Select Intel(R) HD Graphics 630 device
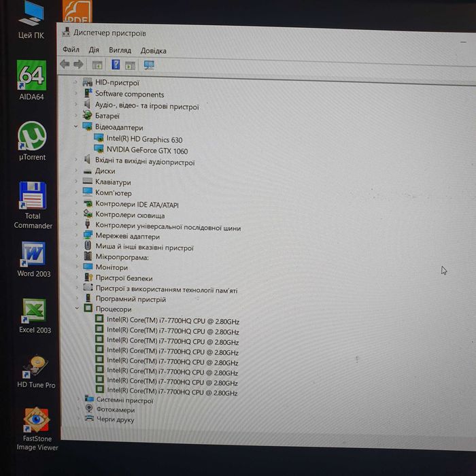Viewport: 476px width, 476px height. pos(144,139)
